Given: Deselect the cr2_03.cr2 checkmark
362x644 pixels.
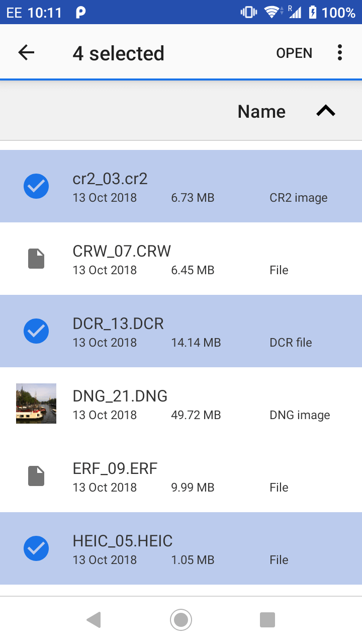Looking at the screenshot, I should click(36, 186).
